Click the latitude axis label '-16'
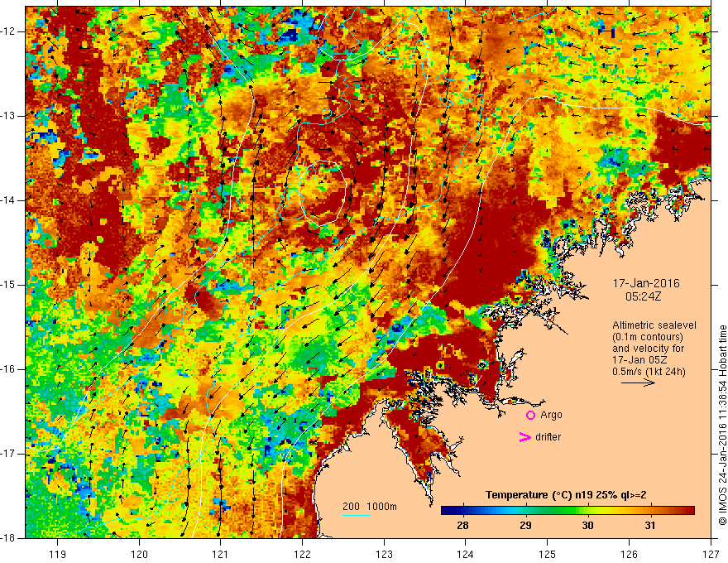Screen dimensions: 728x563 pyautogui.click(x=8, y=369)
